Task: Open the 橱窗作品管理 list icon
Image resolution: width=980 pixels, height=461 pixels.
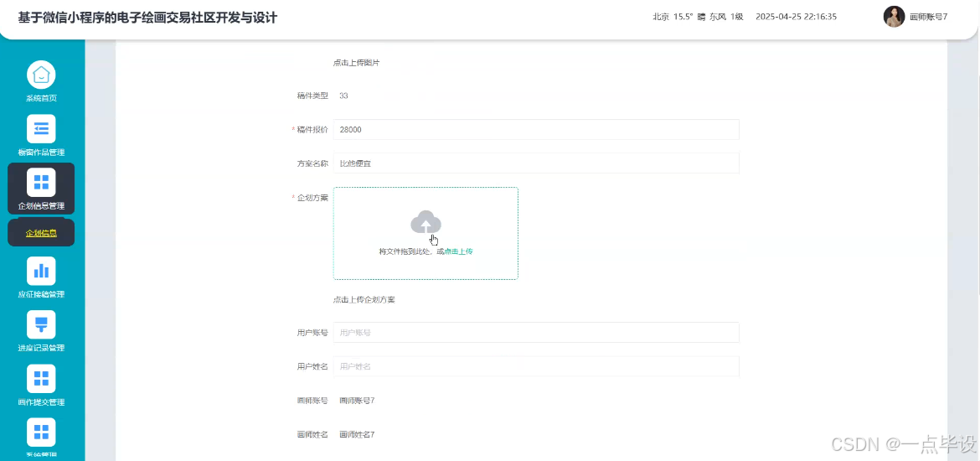Action: coord(41,129)
